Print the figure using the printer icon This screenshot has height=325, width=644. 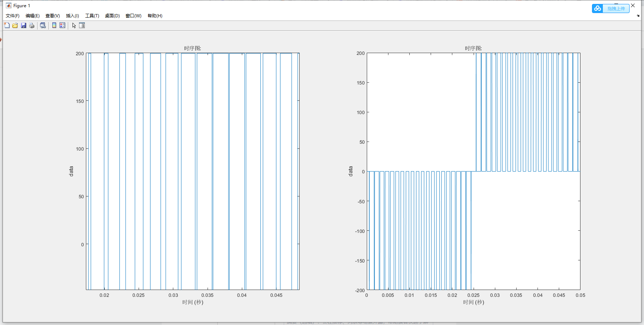coord(32,25)
